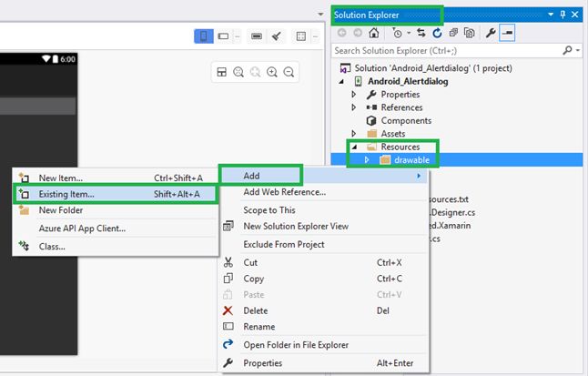Screen dimensions: 588x376
Task: Select the Components tree item
Action: point(406,121)
